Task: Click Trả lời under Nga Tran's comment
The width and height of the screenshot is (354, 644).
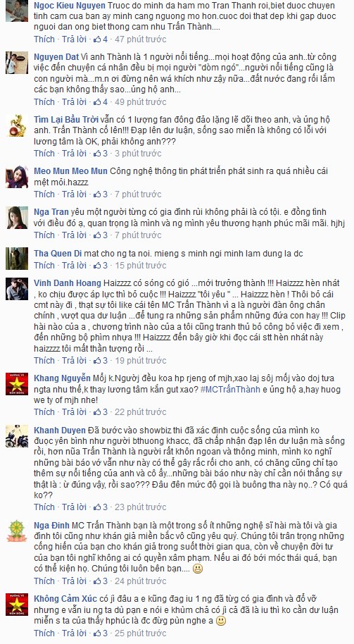Action: pos(74,235)
